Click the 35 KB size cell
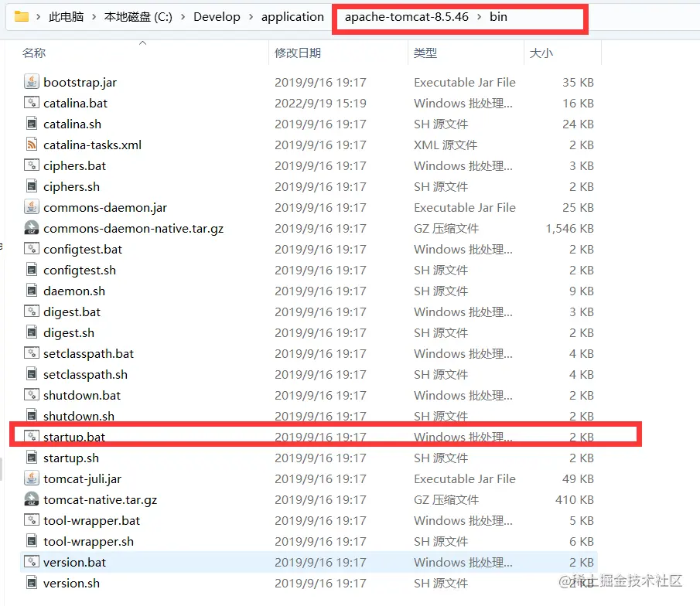Image resolution: width=700 pixels, height=606 pixels. pyautogui.click(x=578, y=82)
